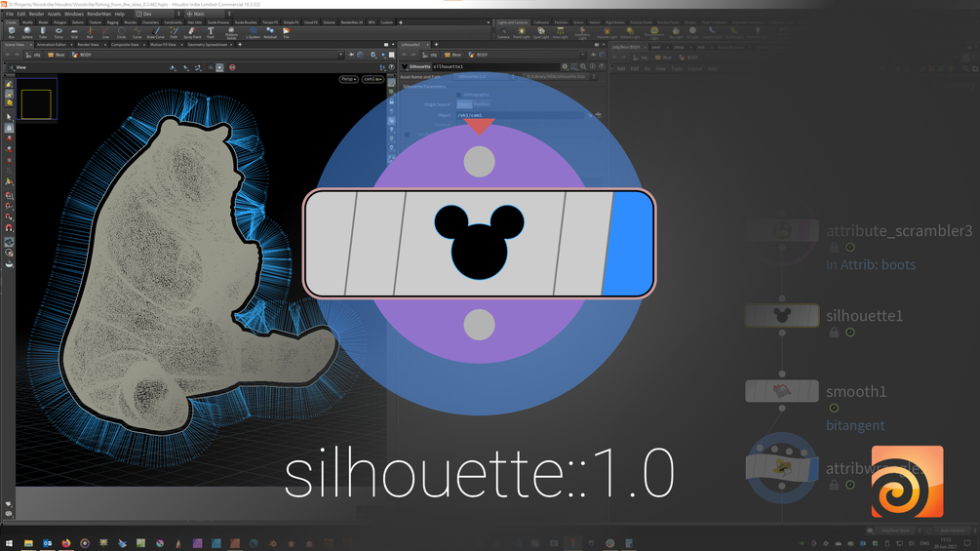
Task: Click the parameter search magnifier icon
Action: pyautogui.click(x=583, y=66)
